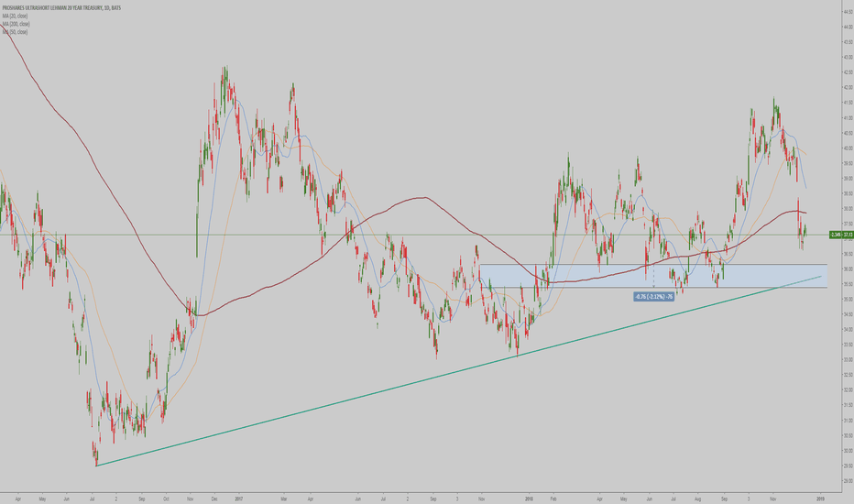Image resolution: width=854 pixels, height=504 pixels.
Task: Select the blue shaded support zone rectangle
Action: point(653,276)
